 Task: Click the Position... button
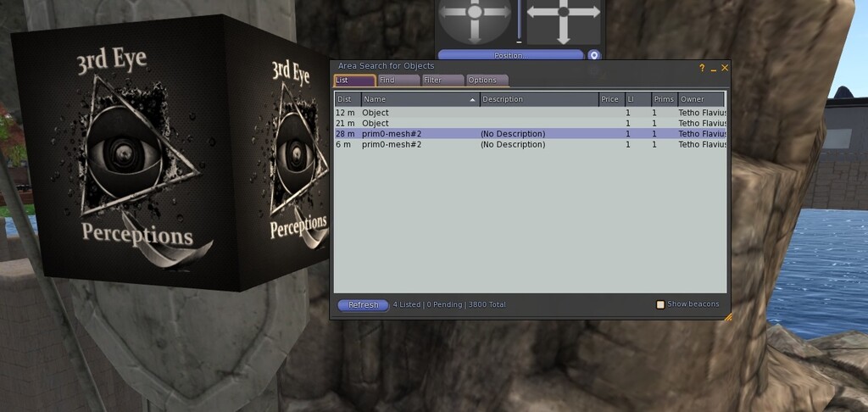tap(510, 55)
